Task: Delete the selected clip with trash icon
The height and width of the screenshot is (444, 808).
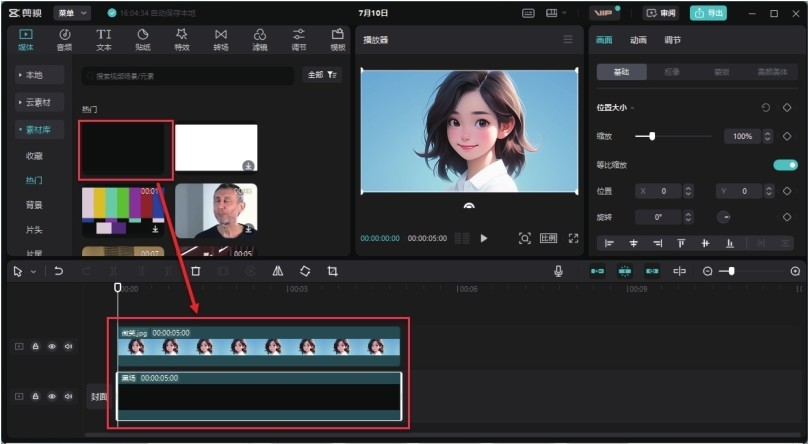Action: [x=196, y=271]
